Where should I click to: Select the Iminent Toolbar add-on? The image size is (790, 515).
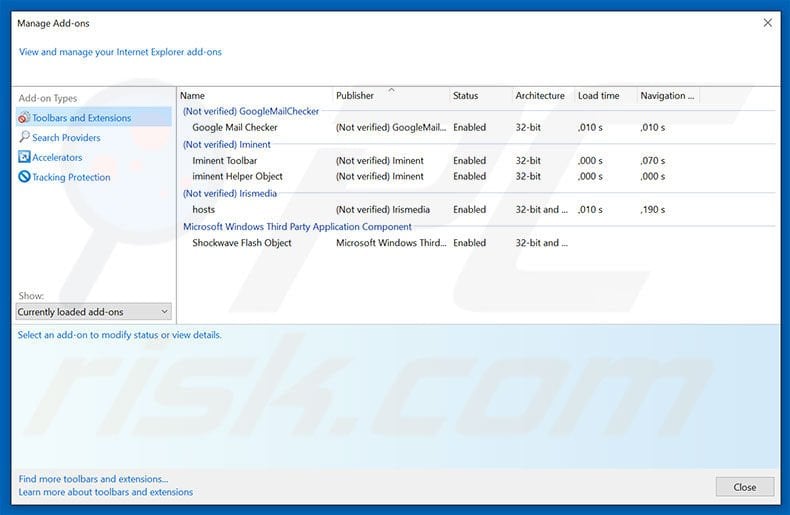tap(225, 161)
